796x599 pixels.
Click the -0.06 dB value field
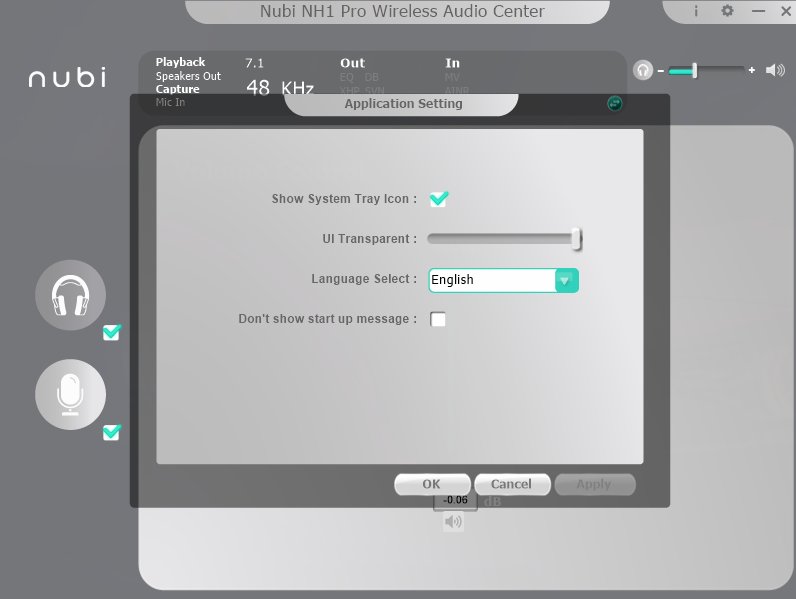[x=455, y=501]
